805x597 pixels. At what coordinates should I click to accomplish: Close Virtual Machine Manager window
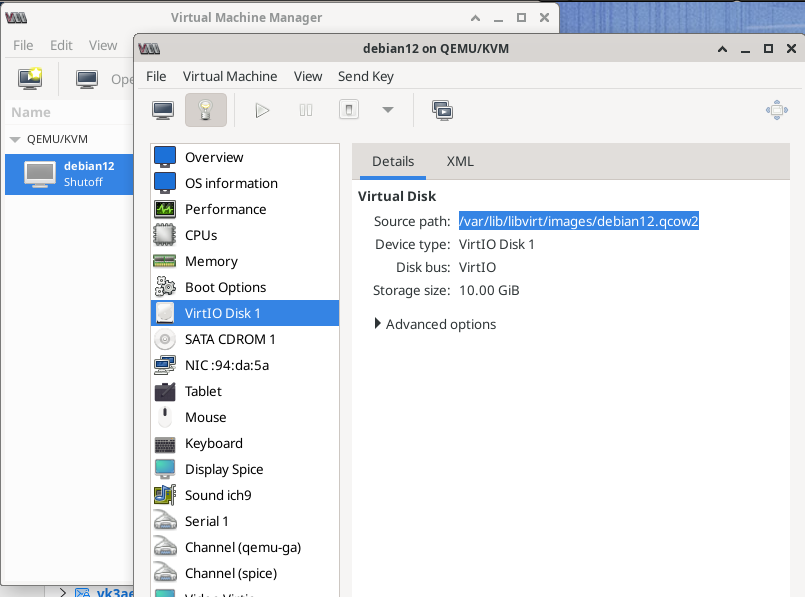545,17
